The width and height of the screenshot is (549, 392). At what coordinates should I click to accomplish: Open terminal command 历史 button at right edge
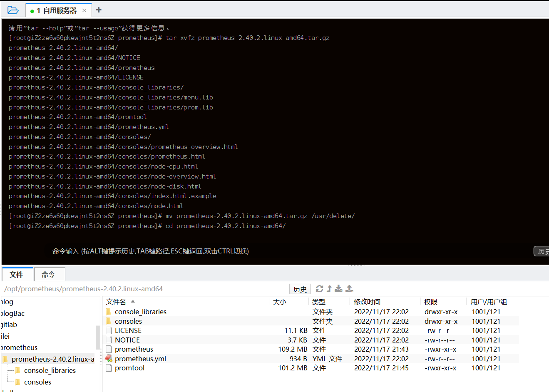pos(542,251)
